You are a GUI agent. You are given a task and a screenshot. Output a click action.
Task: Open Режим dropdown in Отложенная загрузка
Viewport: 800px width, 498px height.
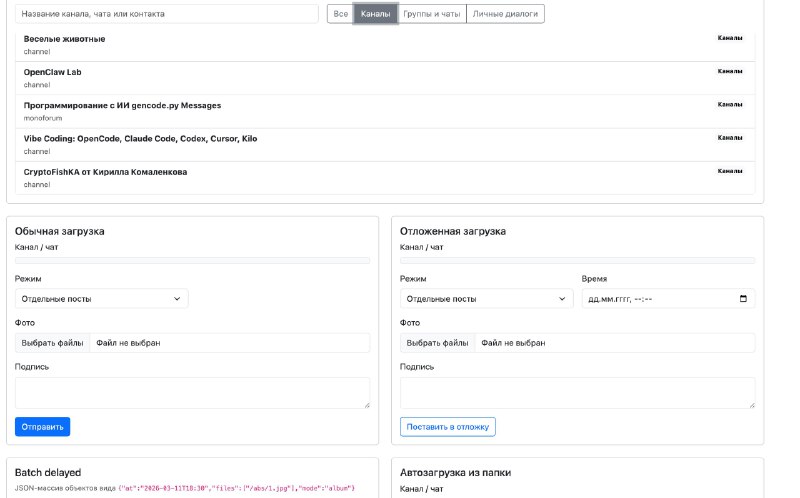click(x=486, y=299)
